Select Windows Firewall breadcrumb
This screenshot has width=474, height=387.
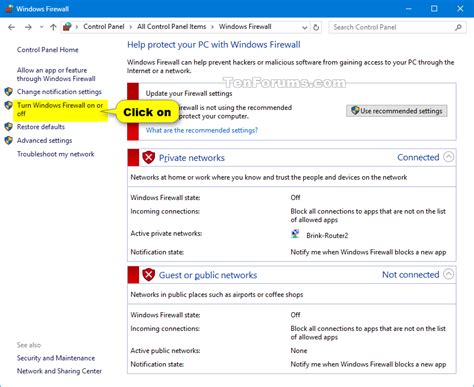[x=245, y=27]
